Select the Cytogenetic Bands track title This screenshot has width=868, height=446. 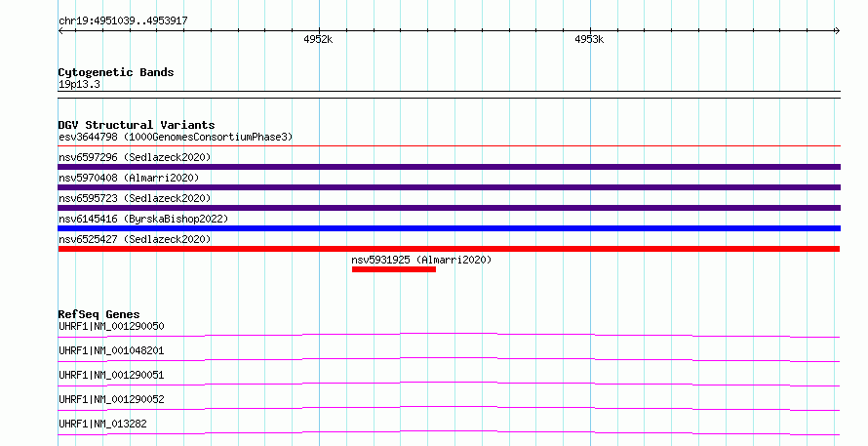116,72
